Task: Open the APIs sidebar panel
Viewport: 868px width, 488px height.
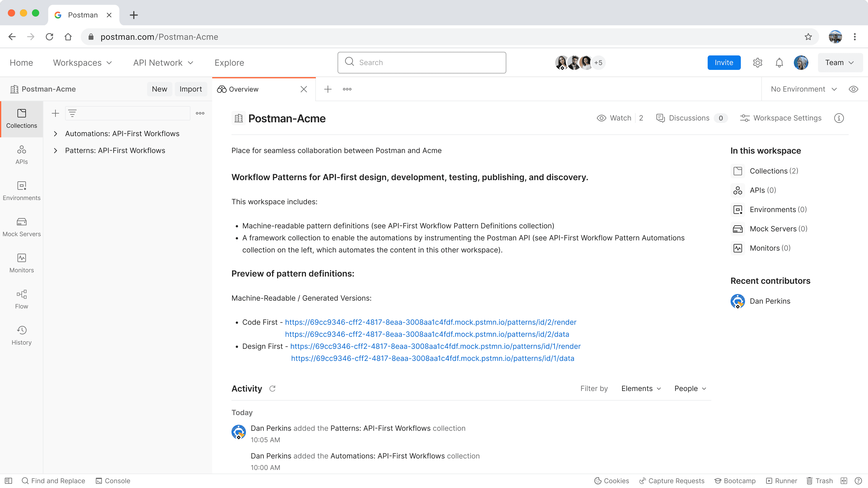Action: click(x=22, y=155)
